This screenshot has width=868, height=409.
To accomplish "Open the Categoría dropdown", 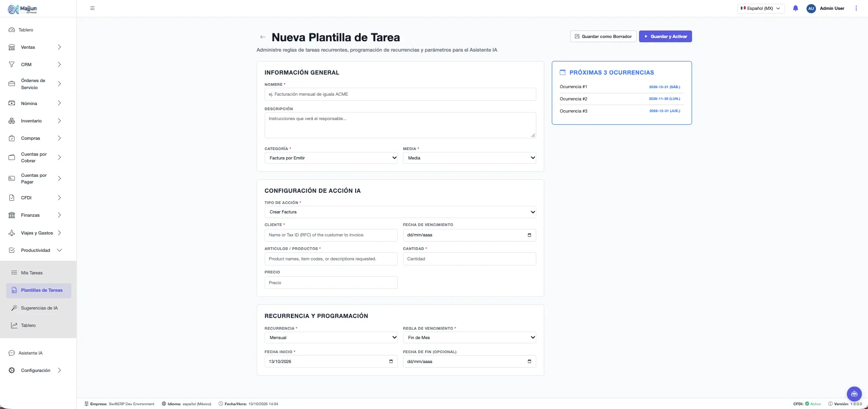I will pyautogui.click(x=331, y=158).
